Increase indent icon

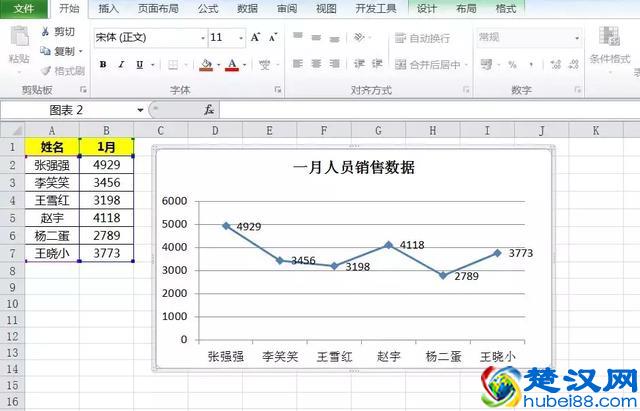pos(377,64)
